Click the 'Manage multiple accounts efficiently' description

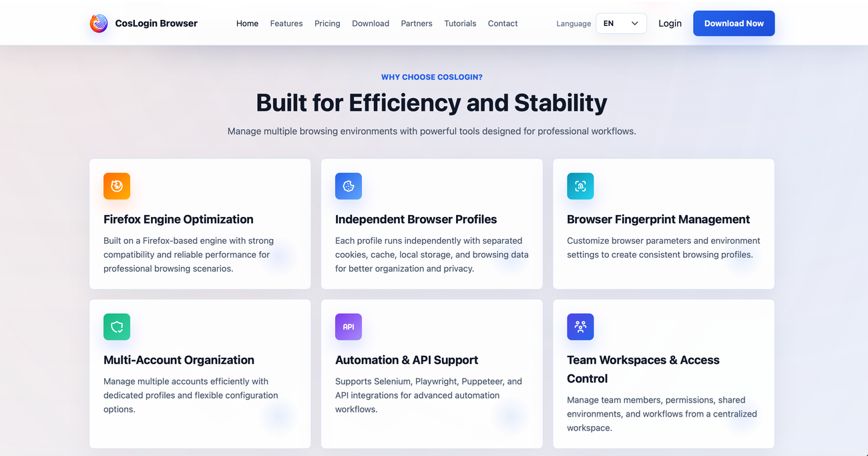[x=191, y=395]
